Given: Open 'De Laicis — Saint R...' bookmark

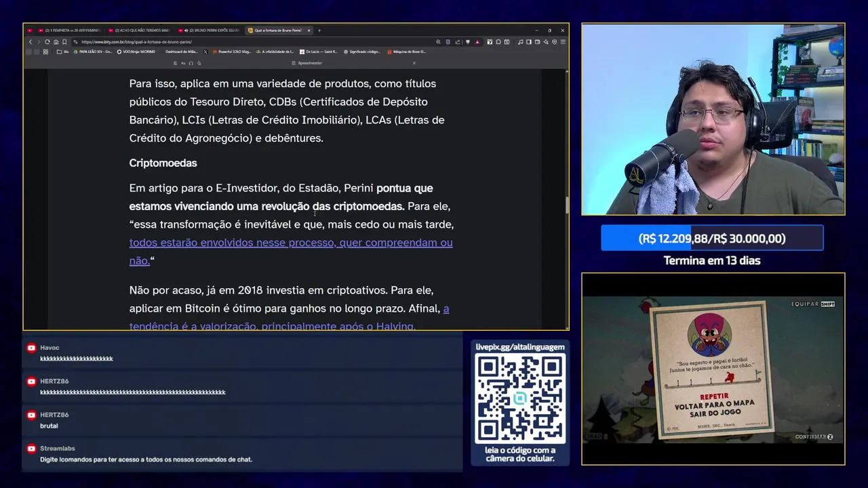Looking at the screenshot, I should tap(318, 52).
